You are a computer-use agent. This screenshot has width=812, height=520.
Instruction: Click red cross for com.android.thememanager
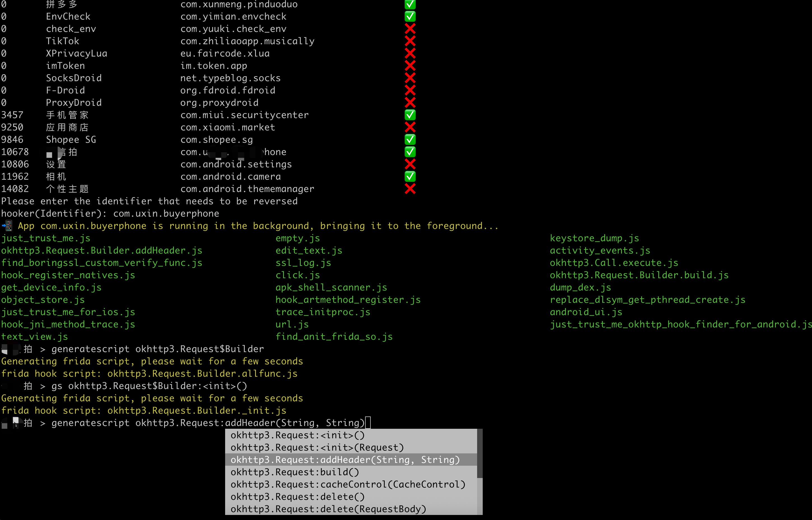tap(410, 189)
